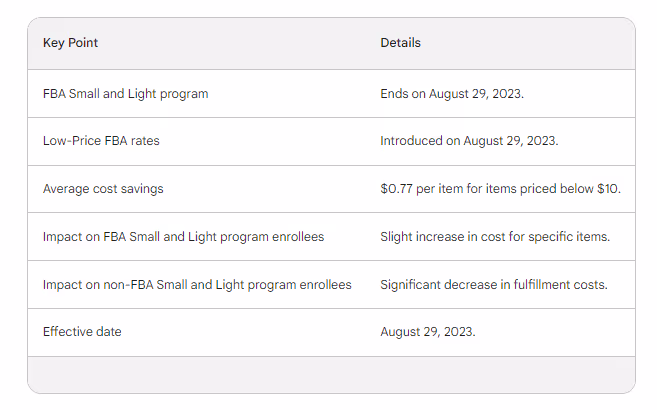The image size is (657, 410).
Task: Click the Details column header
Action: 400,43
